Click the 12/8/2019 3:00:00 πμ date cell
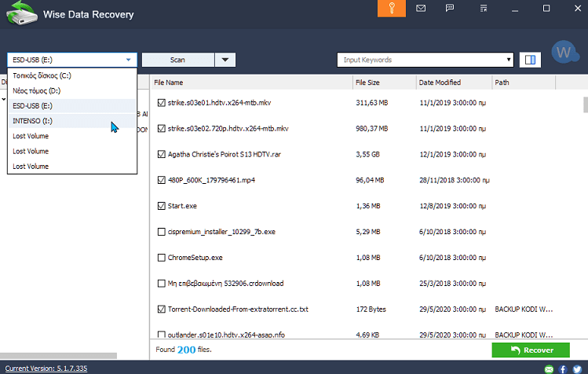This screenshot has width=588, height=374. pos(453,206)
